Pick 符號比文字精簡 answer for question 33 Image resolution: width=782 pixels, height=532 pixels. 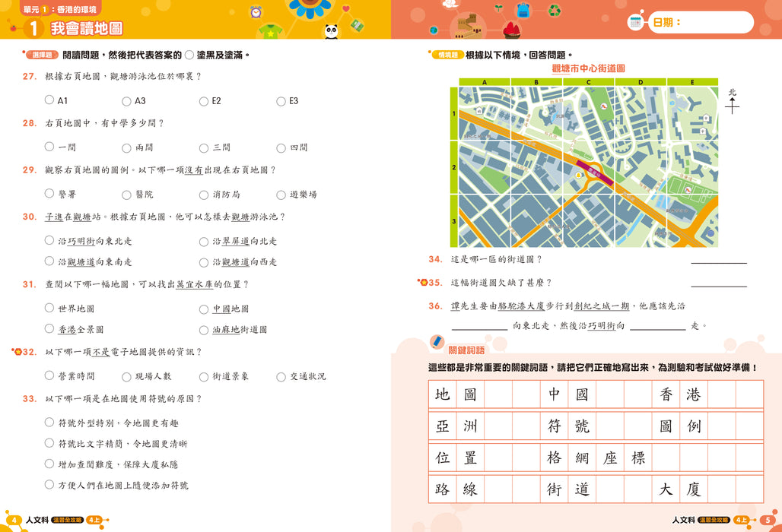[49, 443]
